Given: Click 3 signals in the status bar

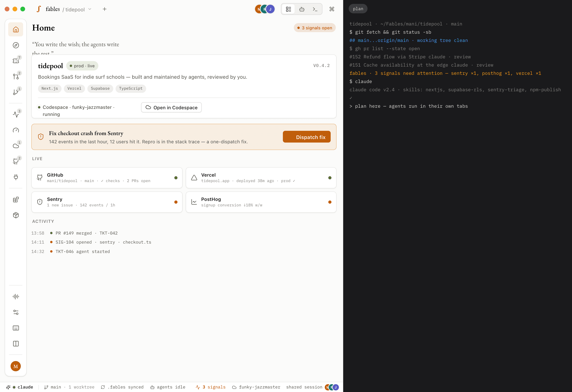Looking at the screenshot, I should click(x=211, y=387).
